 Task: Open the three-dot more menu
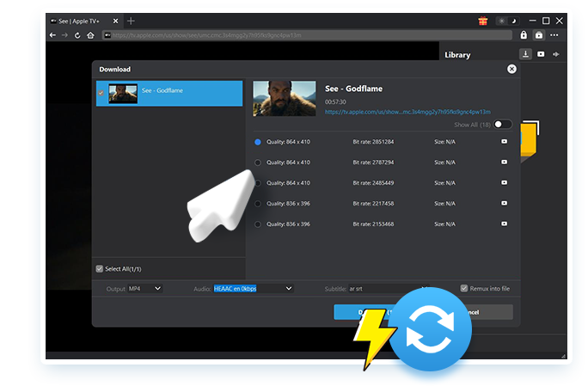click(x=554, y=35)
